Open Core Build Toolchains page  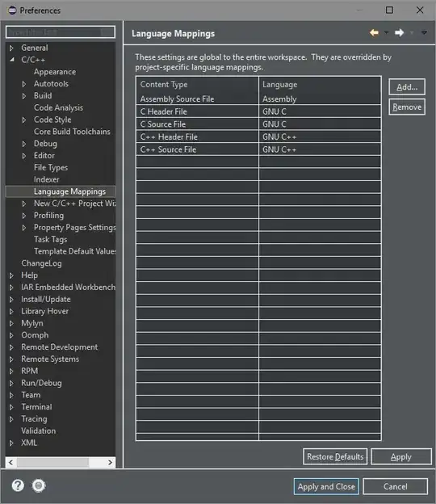pyautogui.click(x=72, y=132)
